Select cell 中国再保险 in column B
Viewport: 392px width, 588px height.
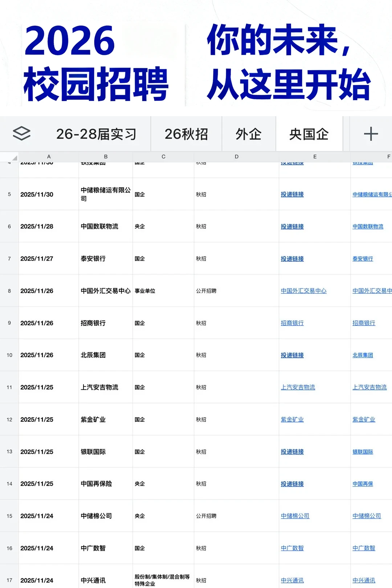tap(106, 484)
